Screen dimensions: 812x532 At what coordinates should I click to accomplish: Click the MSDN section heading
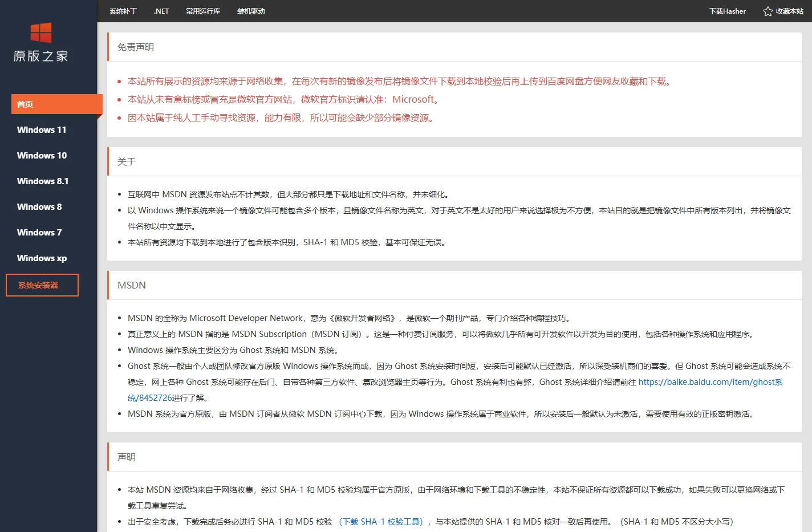pyautogui.click(x=132, y=285)
